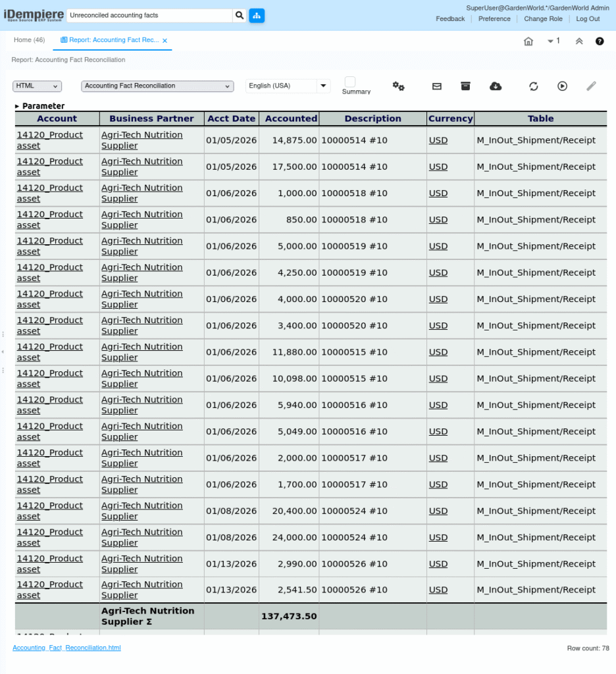The height and width of the screenshot is (674, 616).
Task: Click the 10,098.00 accounted amount
Action: click(x=294, y=378)
